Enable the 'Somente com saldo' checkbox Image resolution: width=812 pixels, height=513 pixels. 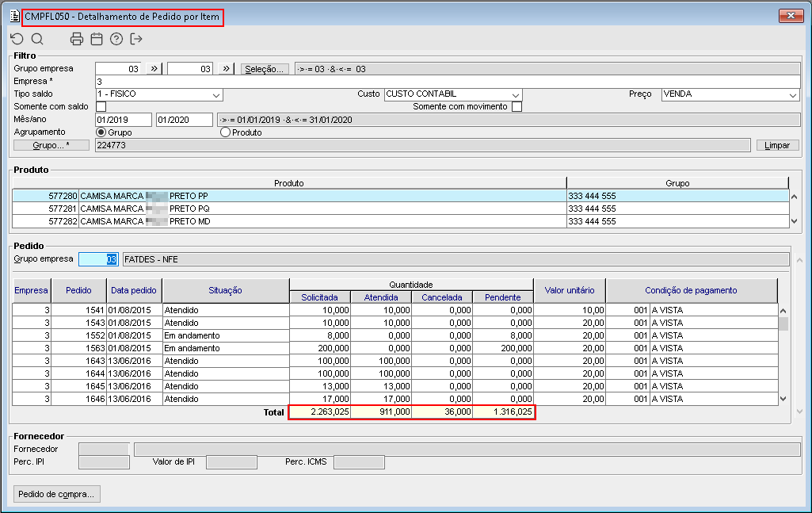point(101,107)
